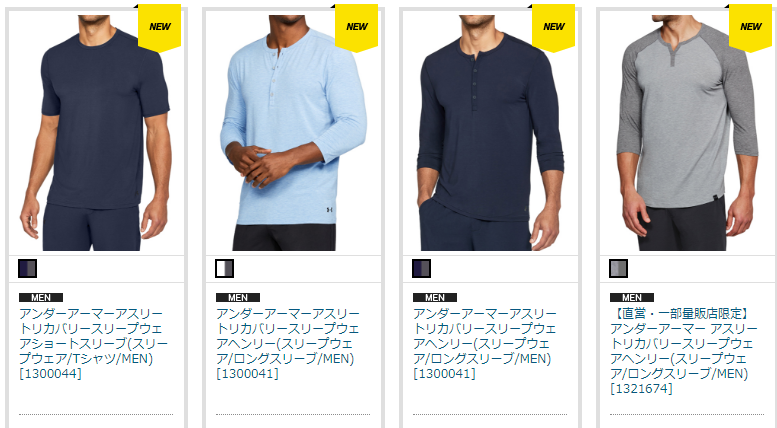
Task: Click the NEW badge on navy T-shirt
Action: tap(160, 27)
